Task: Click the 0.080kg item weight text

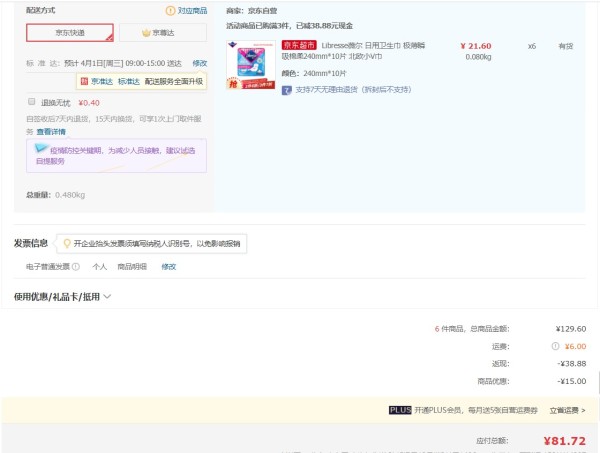Action: click(x=478, y=57)
